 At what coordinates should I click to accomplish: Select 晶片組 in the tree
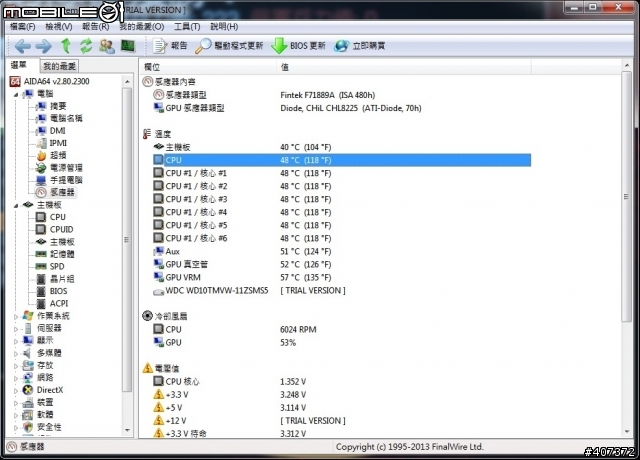point(55,279)
